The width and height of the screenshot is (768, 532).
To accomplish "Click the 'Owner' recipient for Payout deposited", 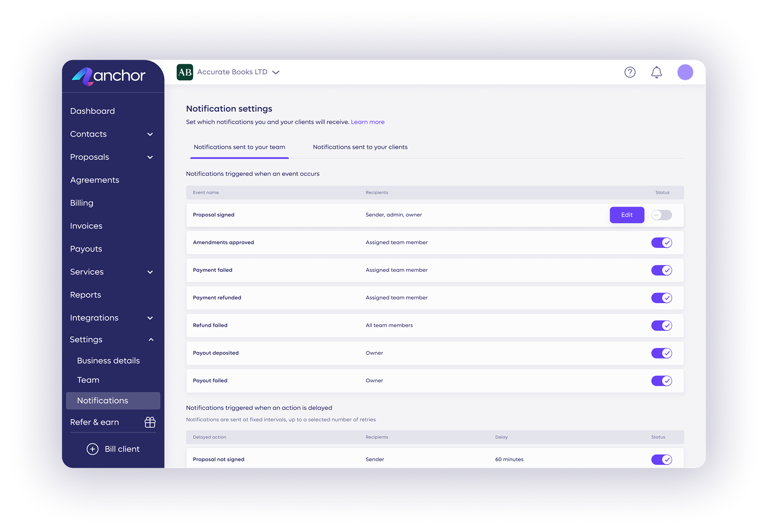I will click(x=374, y=353).
